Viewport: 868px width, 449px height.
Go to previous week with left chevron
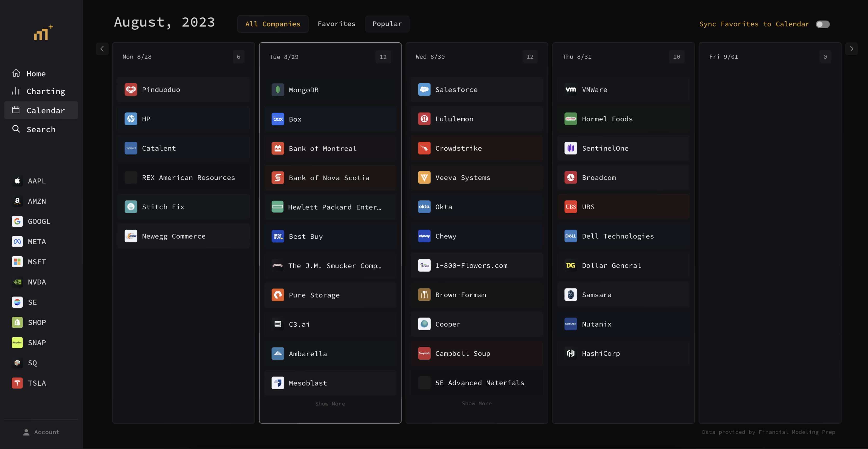(102, 49)
